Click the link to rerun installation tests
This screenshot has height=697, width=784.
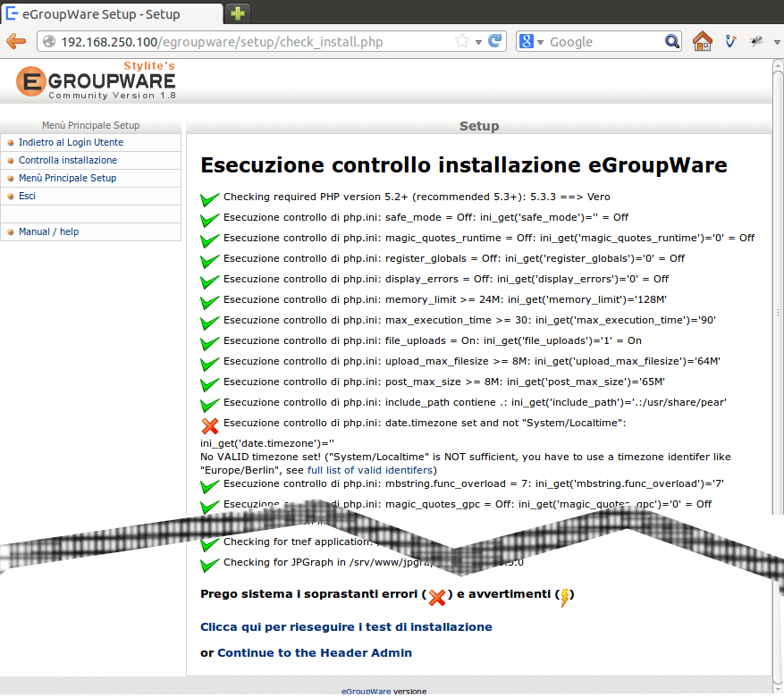pos(346,627)
